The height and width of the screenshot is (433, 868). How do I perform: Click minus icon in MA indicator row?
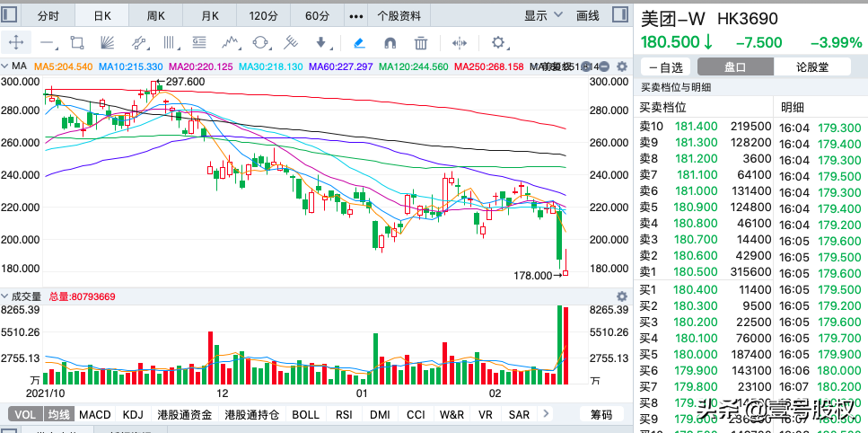point(604,67)
